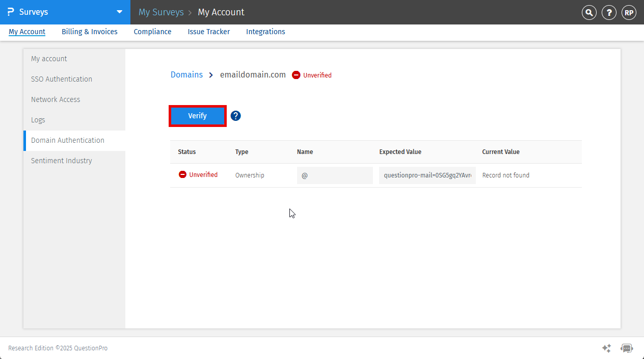Go back to Domains breadcrumb link

[x=186, y=74]
